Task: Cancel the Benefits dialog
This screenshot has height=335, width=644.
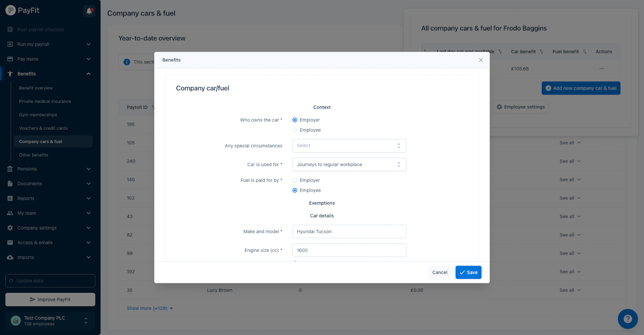Action: click(x=440, y=273)
